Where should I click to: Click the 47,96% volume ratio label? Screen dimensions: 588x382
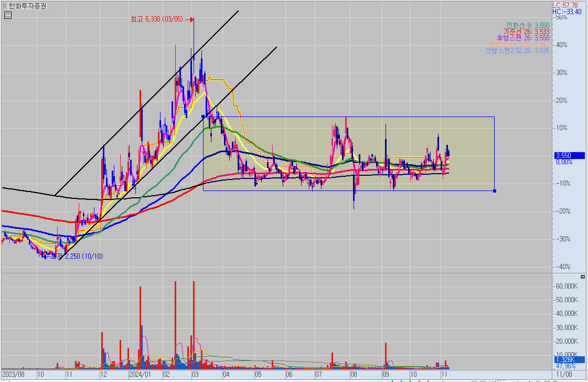click(565, 366)
